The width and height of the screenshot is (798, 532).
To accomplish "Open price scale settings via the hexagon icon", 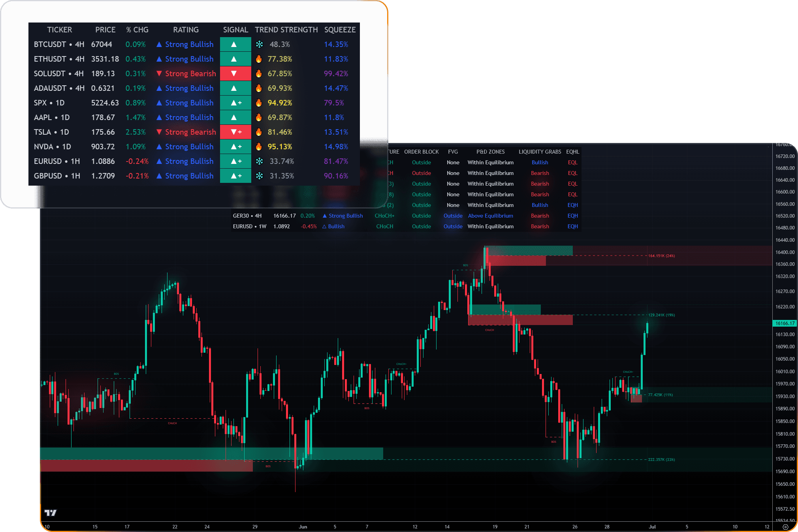I will click(x=786, y=526).
